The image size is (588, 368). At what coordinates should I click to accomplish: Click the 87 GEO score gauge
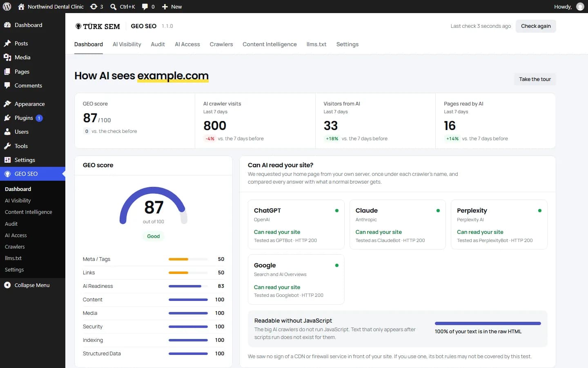pyautogui.click(x=154, y=206)
